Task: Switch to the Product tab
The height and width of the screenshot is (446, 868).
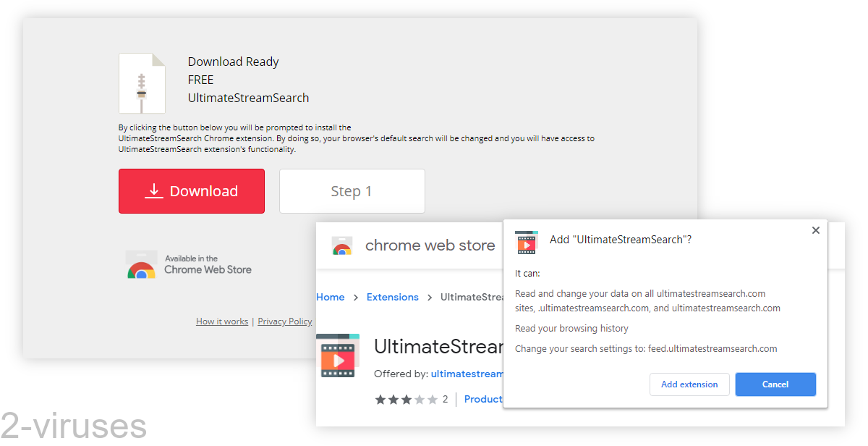Action: click(483, 399)
